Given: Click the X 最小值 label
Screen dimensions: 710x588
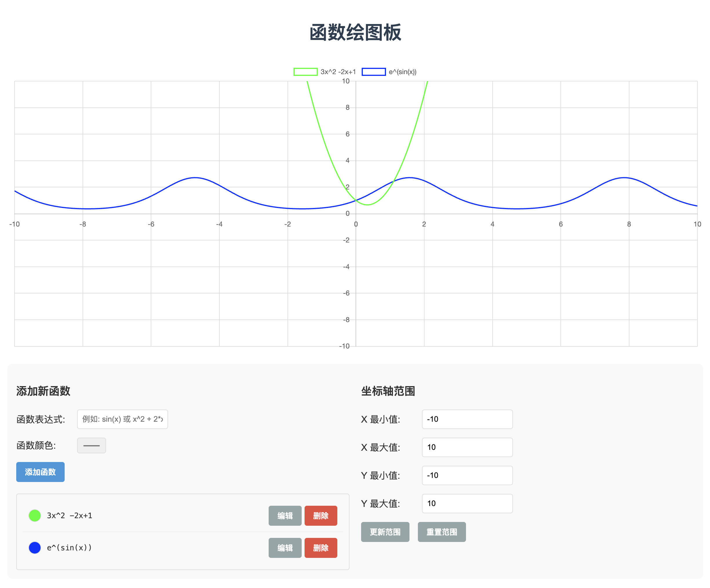Looking at the screenshot, I should (x=381, y=419).
